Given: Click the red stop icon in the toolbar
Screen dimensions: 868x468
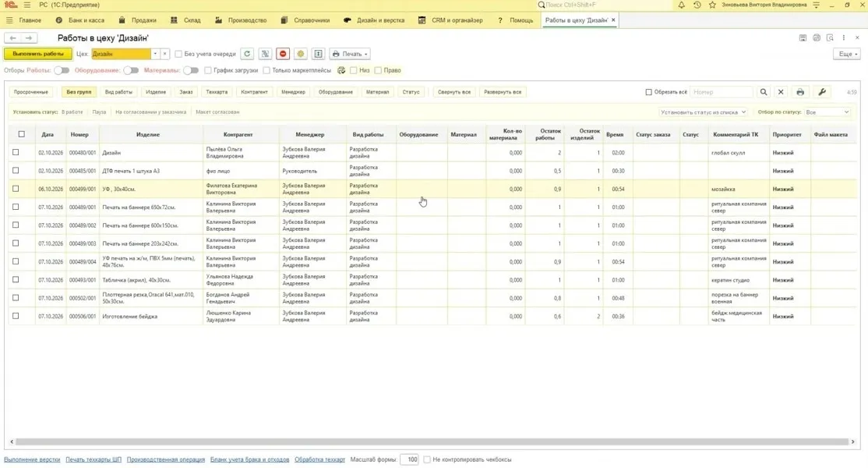Looking at the screenshot, I should [x=283, y=54].
